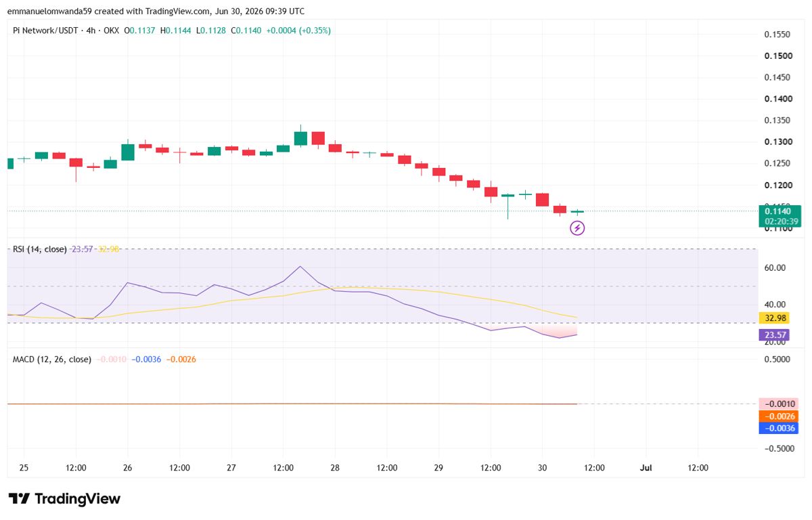Click the TradingView logo at bottom left
Screen dimensions: 812x520
point(64,499)
